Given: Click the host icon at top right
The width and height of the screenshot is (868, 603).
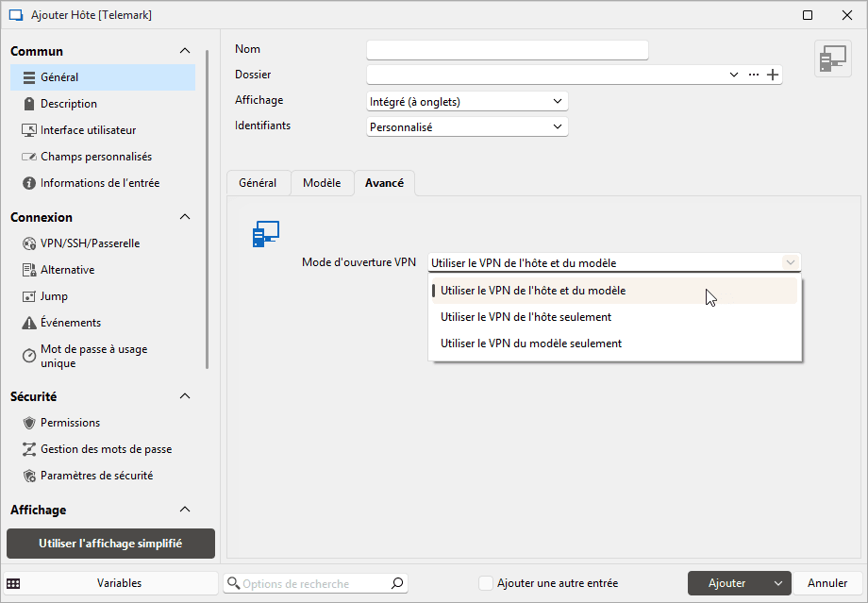Looking at the screenshot, I should click(832, 59).
